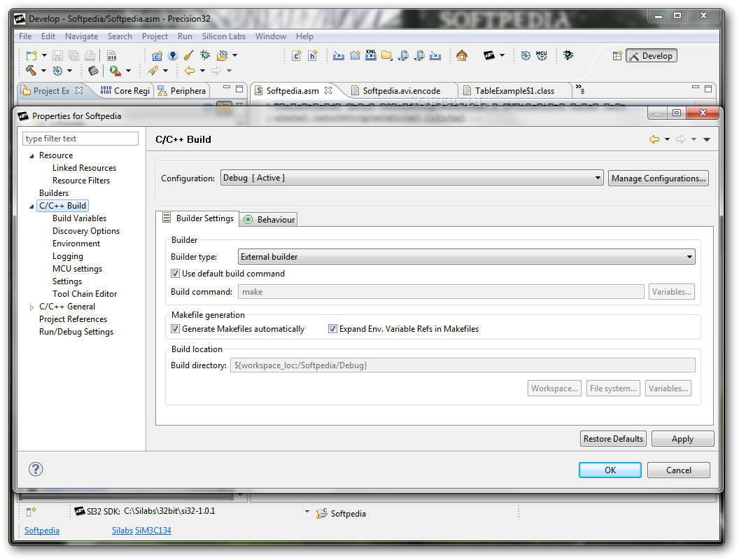Click the OK button

point(610,470)
